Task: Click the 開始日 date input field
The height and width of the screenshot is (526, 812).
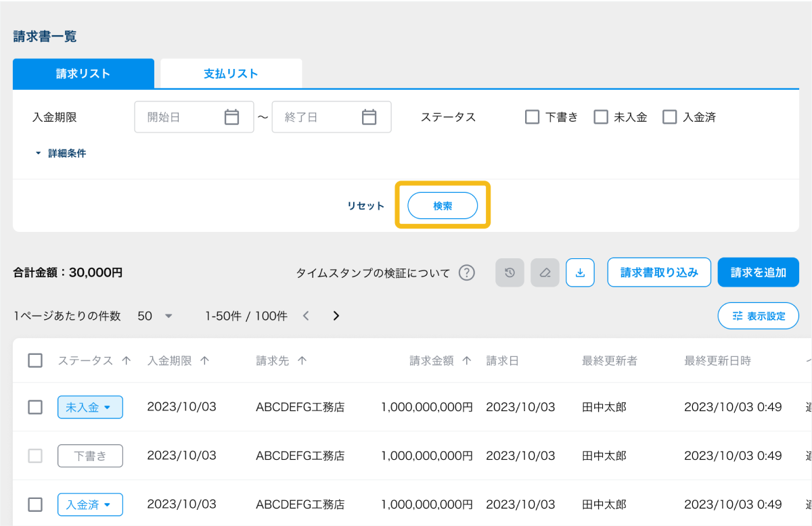Action: [x=179, y=117]
